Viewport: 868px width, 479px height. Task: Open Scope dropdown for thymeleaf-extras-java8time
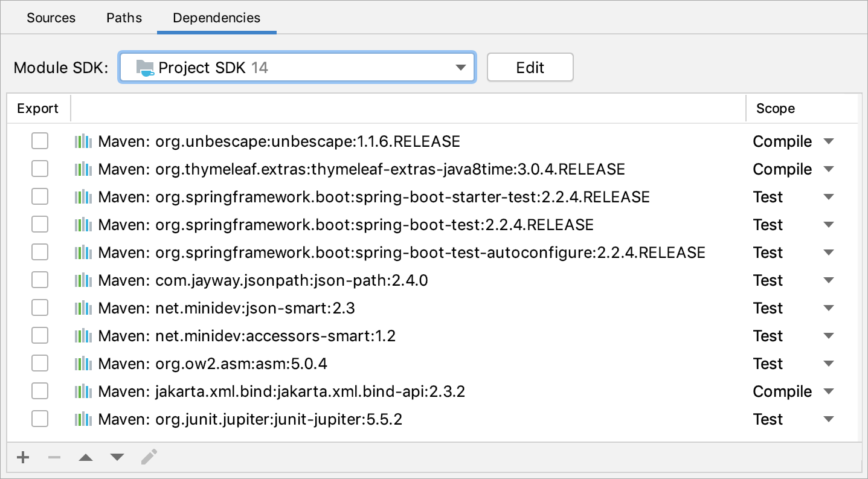pos(828,169)
